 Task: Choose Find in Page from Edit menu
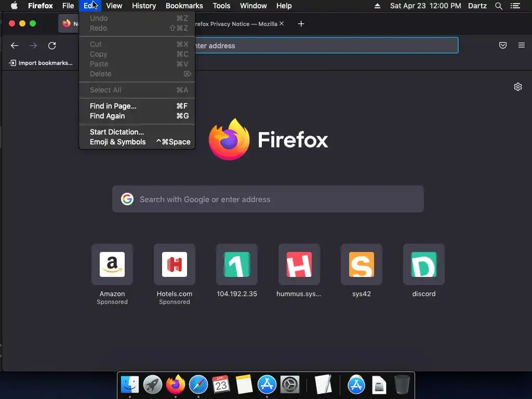[x=137, y=106]
